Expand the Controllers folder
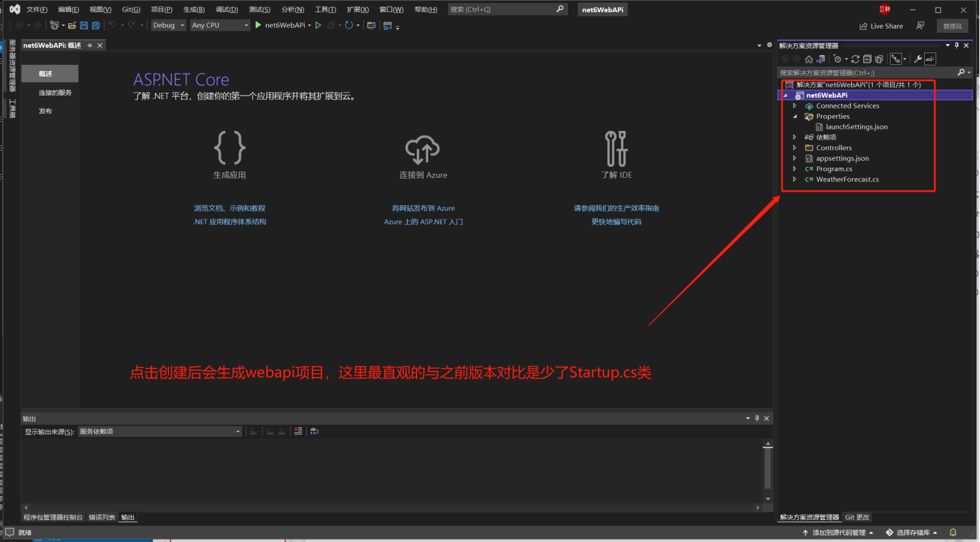 (795, 148)
